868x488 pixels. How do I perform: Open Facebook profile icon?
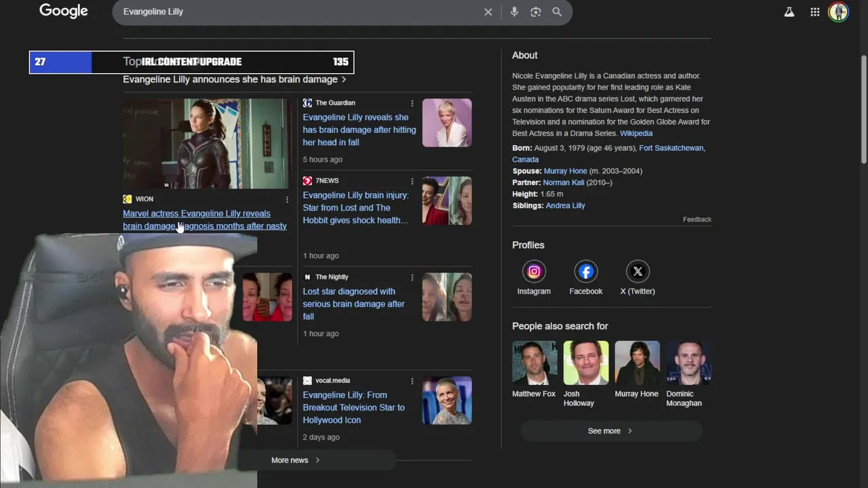(586, 272)
